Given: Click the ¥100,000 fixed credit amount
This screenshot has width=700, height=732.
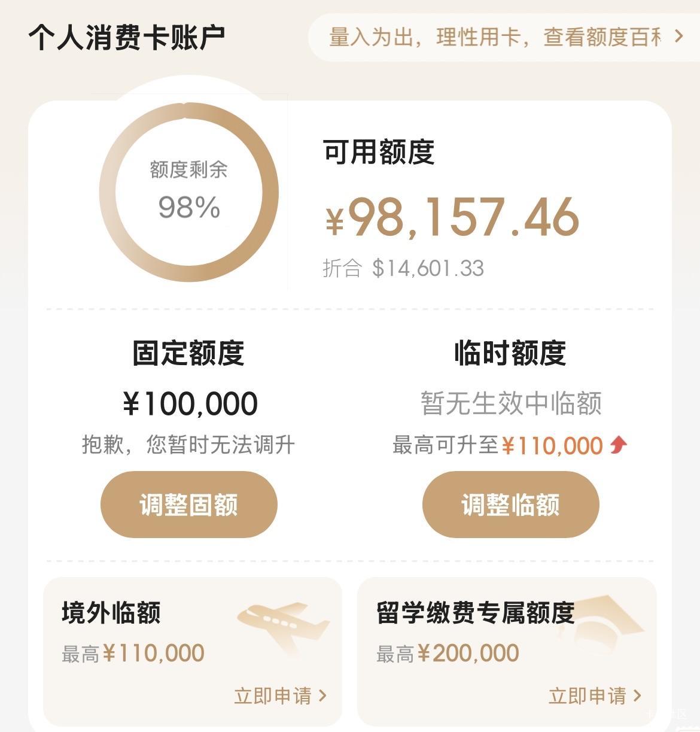Looking at the screenshot, I should coord(190,403).
